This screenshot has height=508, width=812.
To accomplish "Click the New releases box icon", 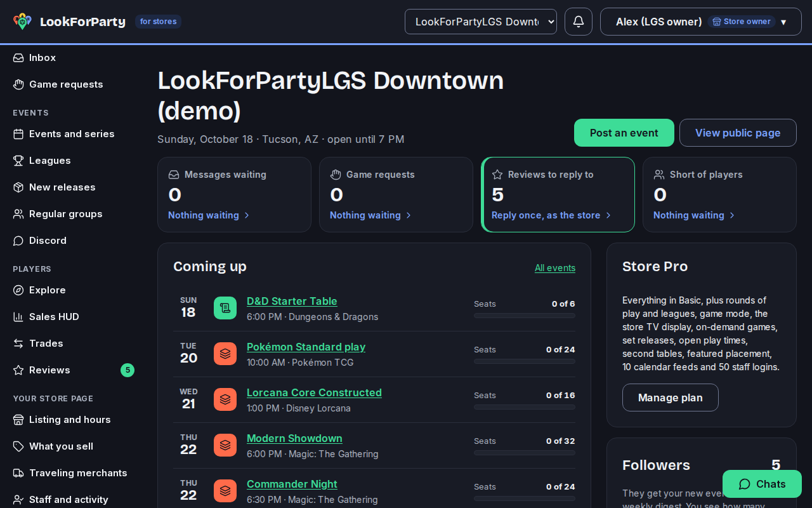I will pyautogui.click(x=18, y=187).
